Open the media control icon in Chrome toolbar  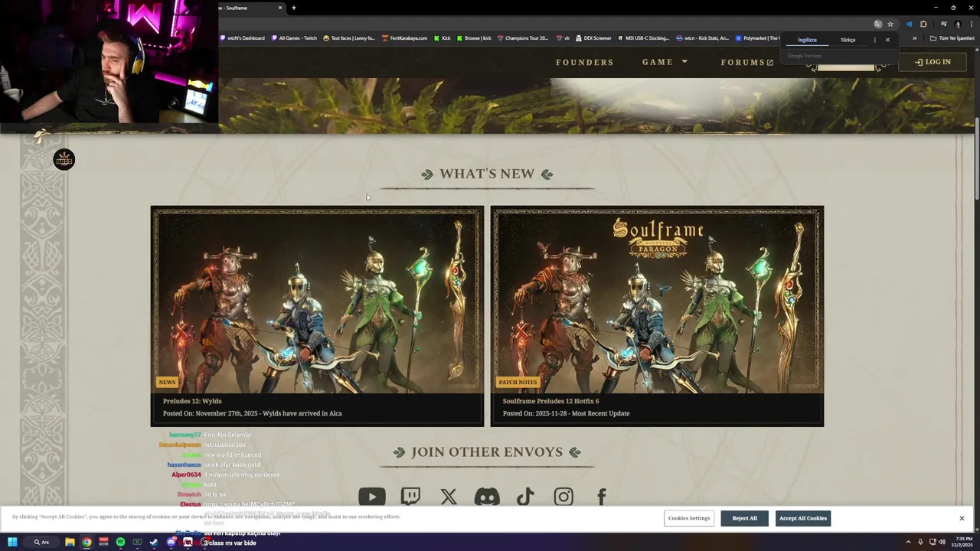point(943,24)
